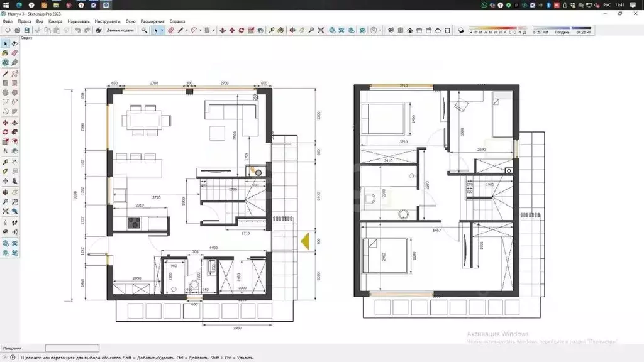The width and height of the screenshot is (644, 362).
Task: Select the Rotate tool in top toolbar
Action: point(241,30)
